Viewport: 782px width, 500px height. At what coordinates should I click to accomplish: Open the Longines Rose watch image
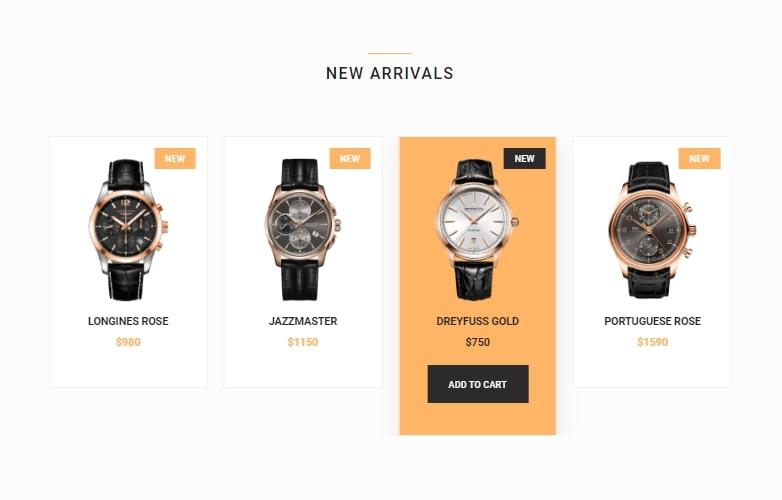tap(128, 229)
